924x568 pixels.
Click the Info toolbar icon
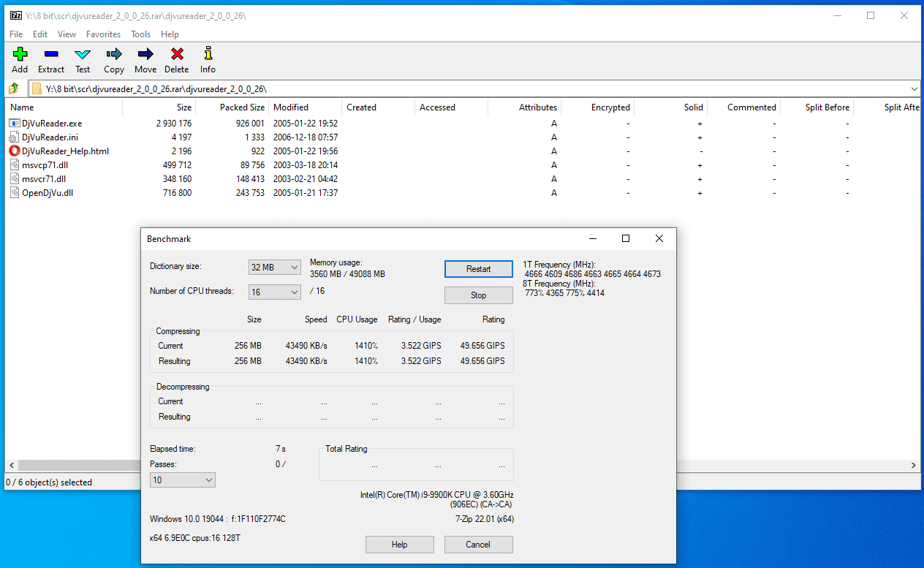point(208,54)
